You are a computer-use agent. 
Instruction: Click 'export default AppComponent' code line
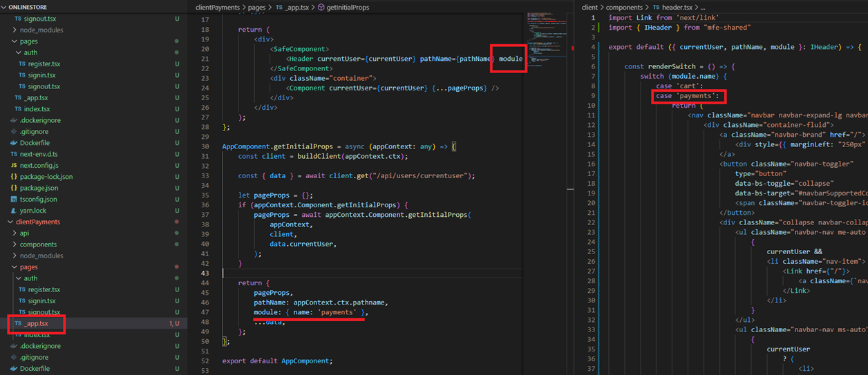[x=277, y=360]
